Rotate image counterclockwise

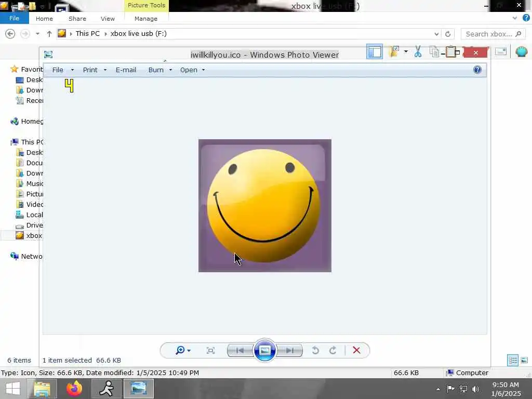click(x=315, y=351)
